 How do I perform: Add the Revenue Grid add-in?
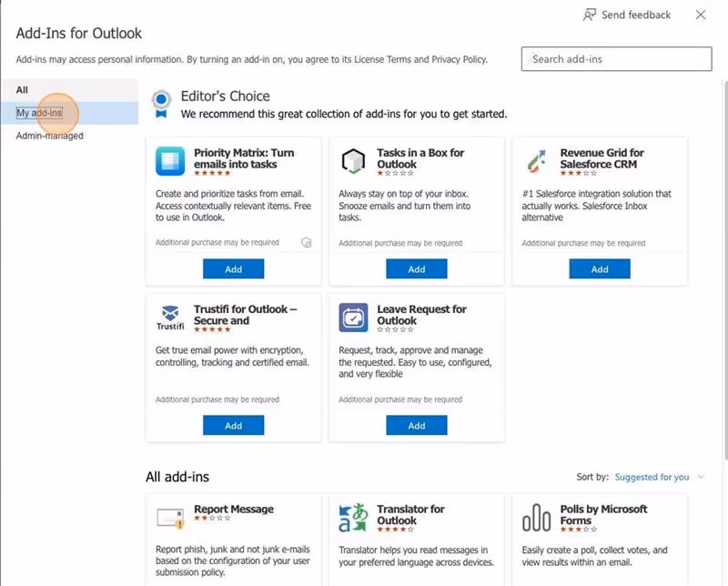coord(600,268)
